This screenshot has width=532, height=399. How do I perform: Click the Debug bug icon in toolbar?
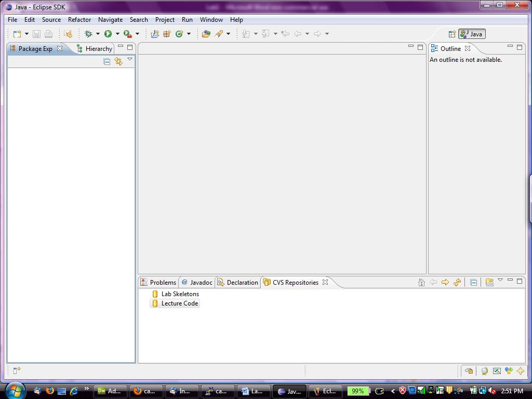pyautogui.click(x=88, y=34)
